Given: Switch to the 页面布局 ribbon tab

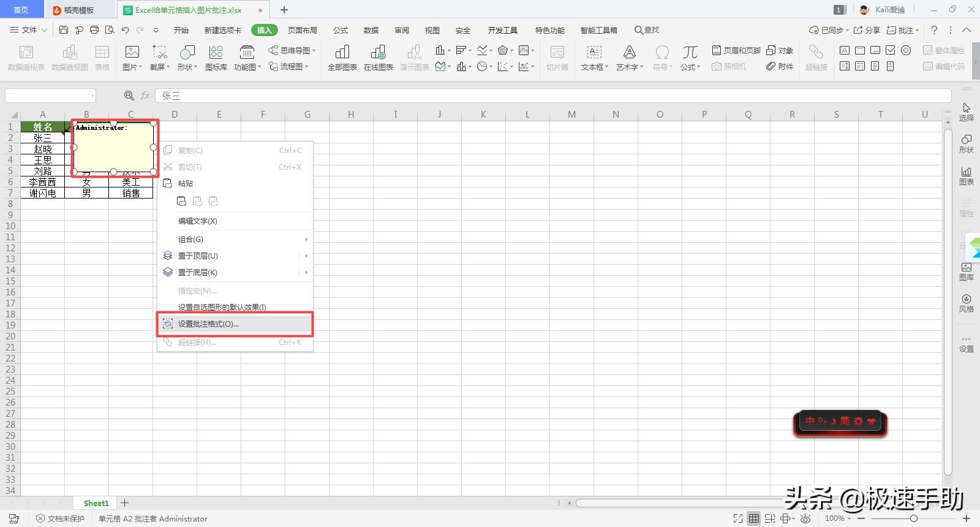Looking at the screenshot, I should click(x=302, y=30).
